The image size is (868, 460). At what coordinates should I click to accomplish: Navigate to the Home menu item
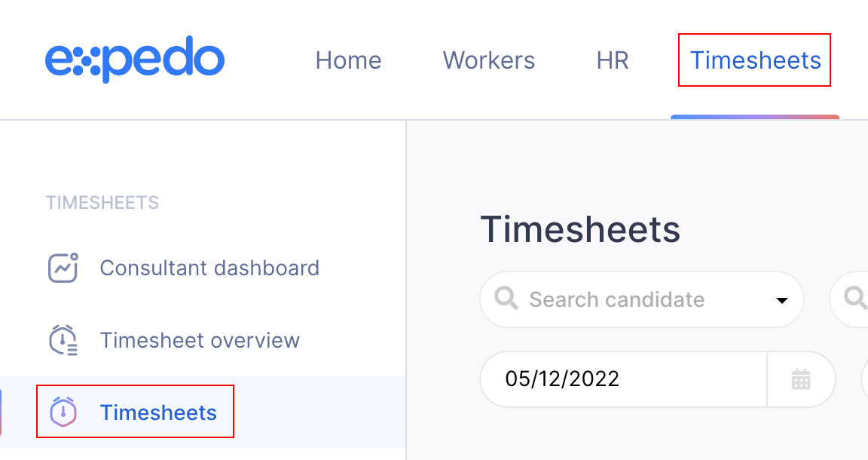coord(348,60)
